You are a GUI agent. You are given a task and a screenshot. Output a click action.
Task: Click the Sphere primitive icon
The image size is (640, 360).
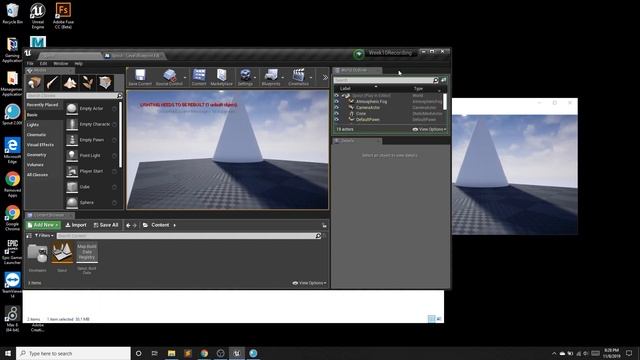pos(72,202)
